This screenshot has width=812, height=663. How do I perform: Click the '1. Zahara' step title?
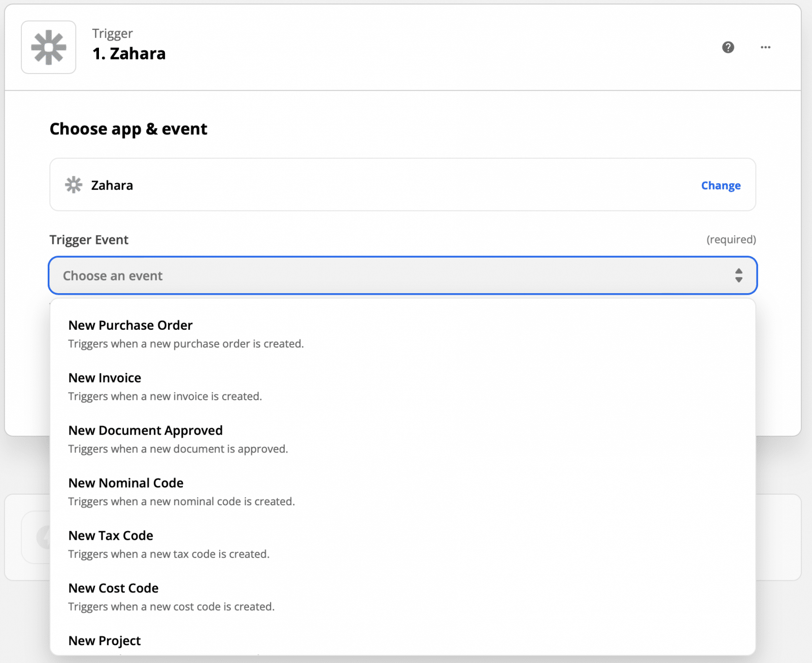click(x=129, y=53)
